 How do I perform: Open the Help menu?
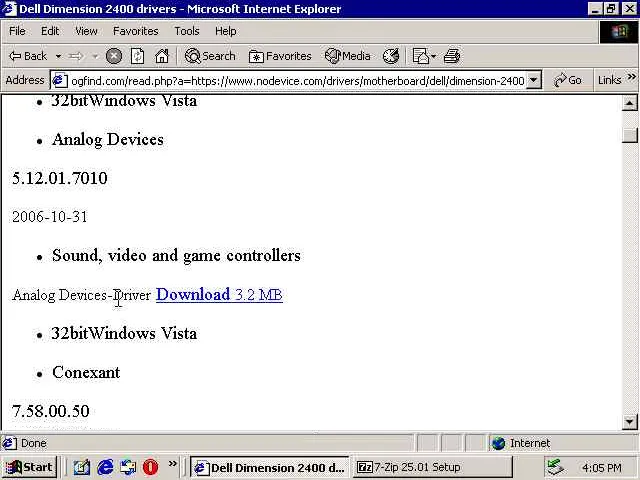point(226,31)
